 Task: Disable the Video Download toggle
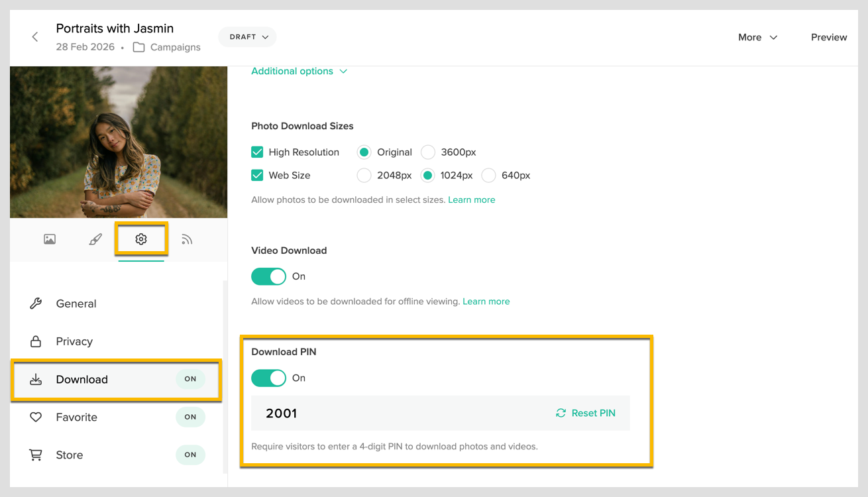[x=268, y=276]
